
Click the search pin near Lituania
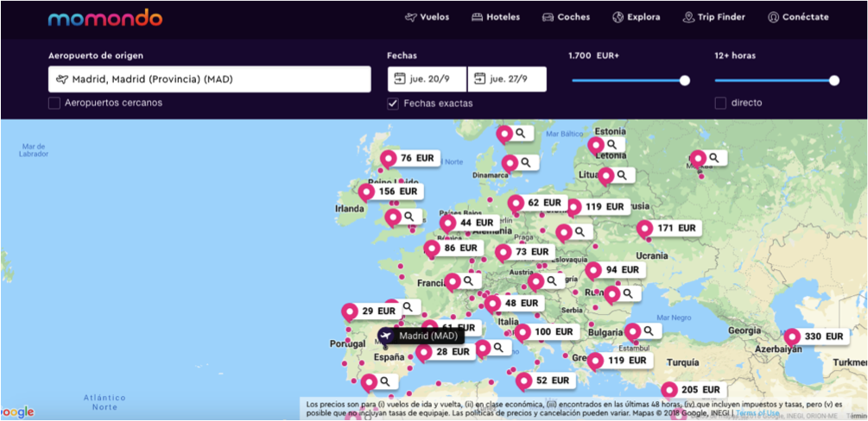click(617, 175)
